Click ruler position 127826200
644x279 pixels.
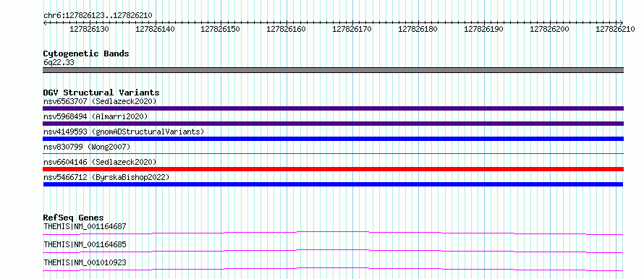(549, 29)
